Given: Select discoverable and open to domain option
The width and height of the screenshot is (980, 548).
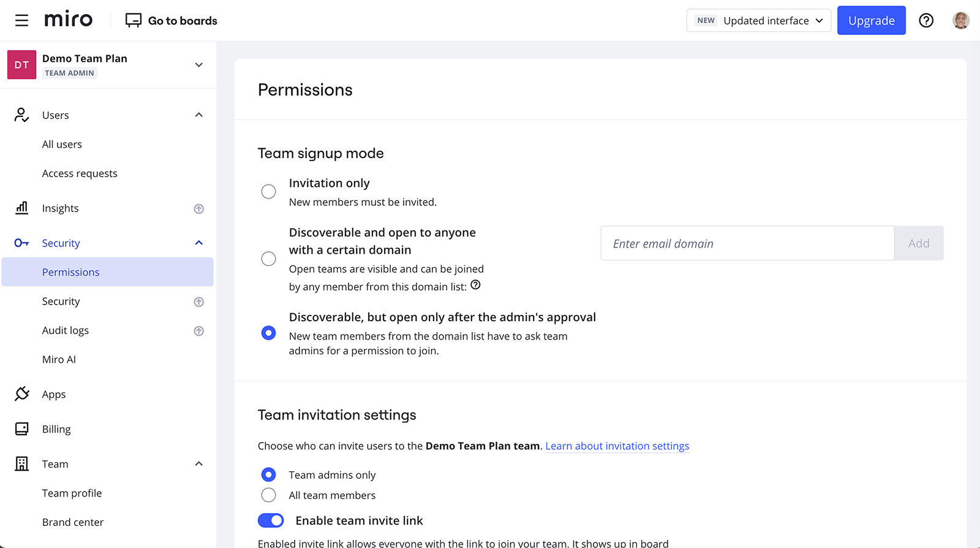Looking at the screenshot, I should 268,259.
